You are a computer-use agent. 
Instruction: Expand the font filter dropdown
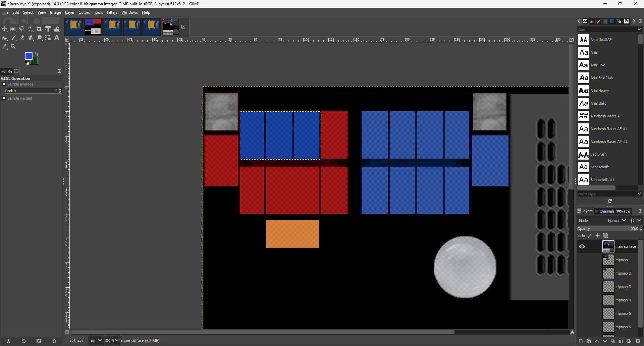click(639, 30)
